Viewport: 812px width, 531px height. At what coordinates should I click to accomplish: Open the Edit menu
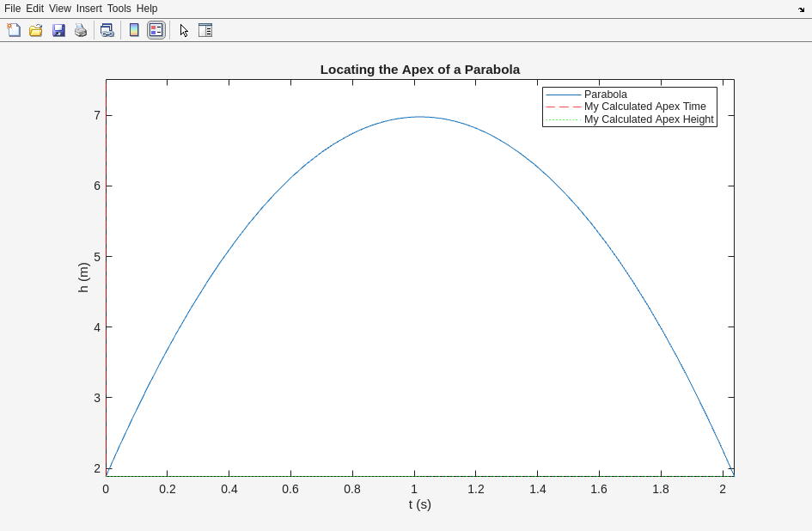coord(34,9)
